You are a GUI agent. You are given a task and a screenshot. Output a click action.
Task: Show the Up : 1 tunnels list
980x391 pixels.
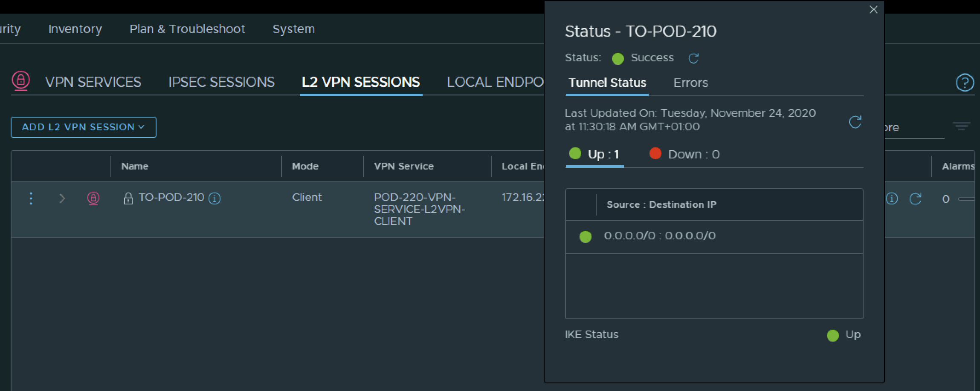(595, 154)
